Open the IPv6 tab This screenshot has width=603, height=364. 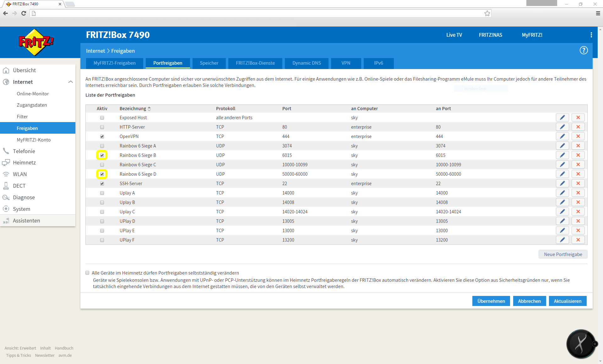click(x=378, y=63)
